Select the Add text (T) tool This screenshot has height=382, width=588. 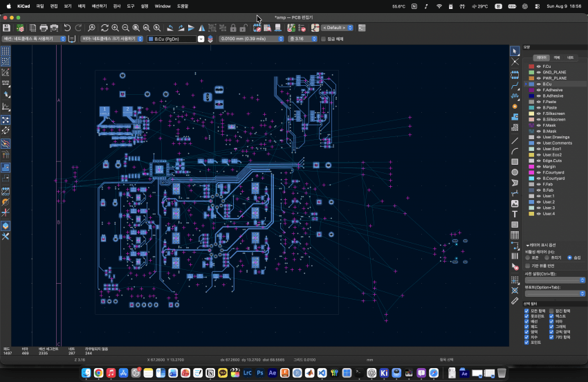coord(515,215)
